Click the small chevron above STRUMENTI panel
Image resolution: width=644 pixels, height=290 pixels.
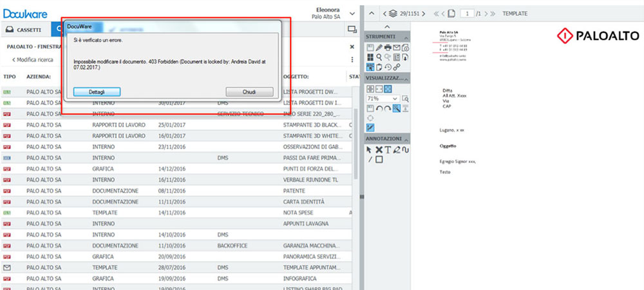point(387,26)
